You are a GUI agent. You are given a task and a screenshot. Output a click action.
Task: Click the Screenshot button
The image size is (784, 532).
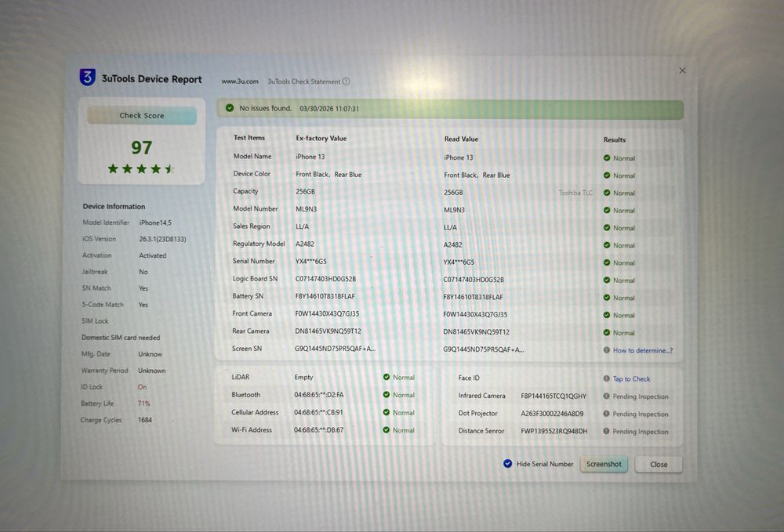click(604, 464)
